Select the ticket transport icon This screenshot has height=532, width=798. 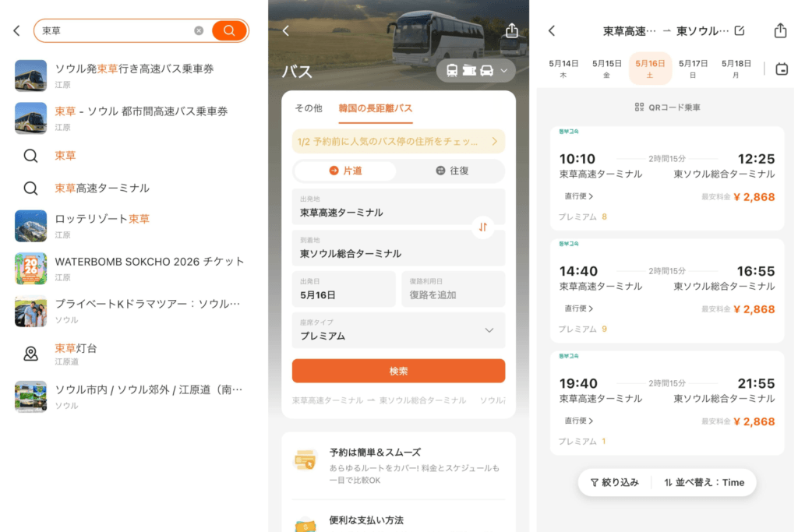click(469, 70)
